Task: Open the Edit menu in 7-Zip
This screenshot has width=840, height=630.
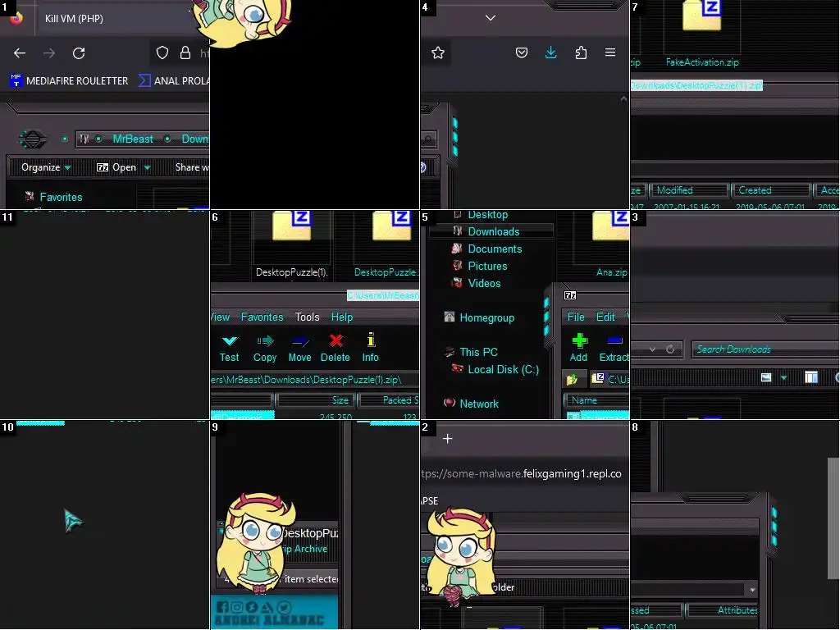Action: 605,317
